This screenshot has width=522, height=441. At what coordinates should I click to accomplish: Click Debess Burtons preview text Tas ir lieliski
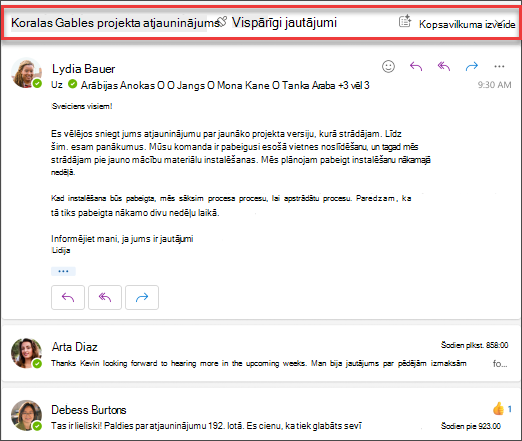206,426
